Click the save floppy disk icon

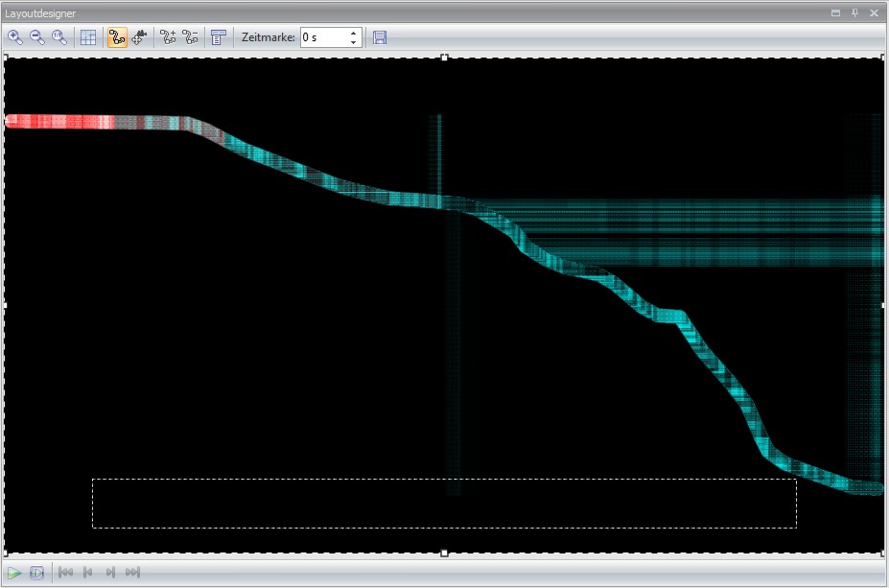point(380,37)
